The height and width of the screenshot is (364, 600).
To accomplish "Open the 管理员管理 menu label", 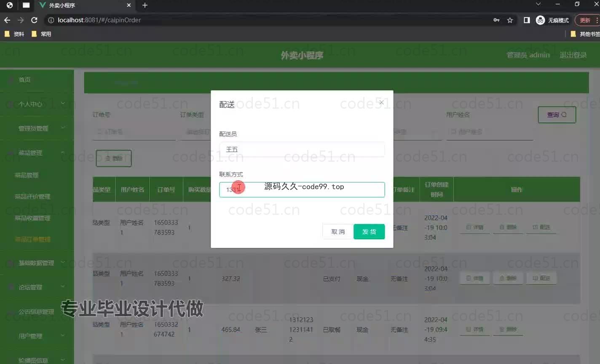I will click(x=33, y=128).
